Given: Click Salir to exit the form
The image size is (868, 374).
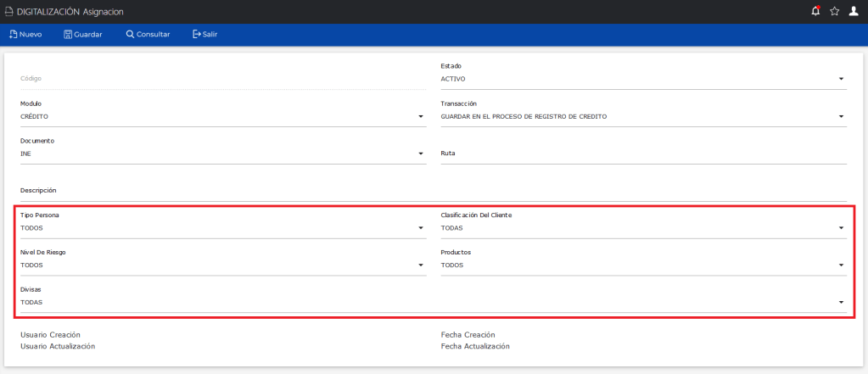Looking at the screenshot, I should tap(204, 35).
